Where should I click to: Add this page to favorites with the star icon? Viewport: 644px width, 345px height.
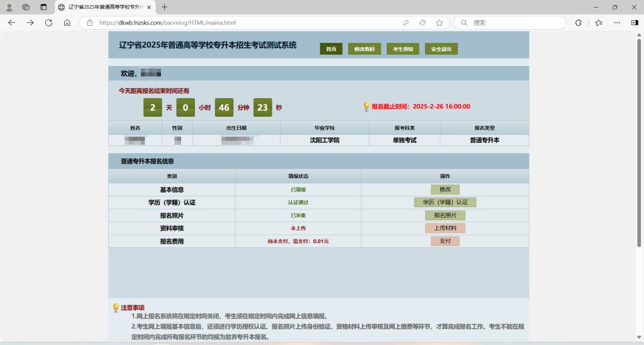pos(439,23)
